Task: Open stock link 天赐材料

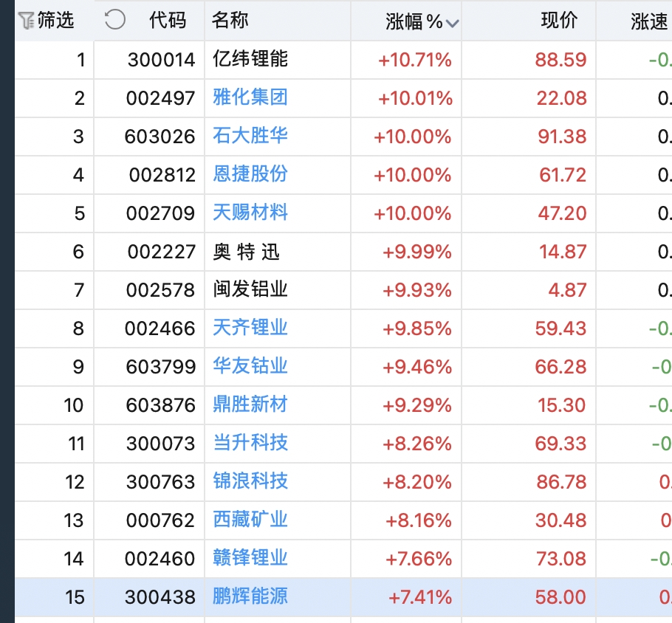Action: point(250,213)
